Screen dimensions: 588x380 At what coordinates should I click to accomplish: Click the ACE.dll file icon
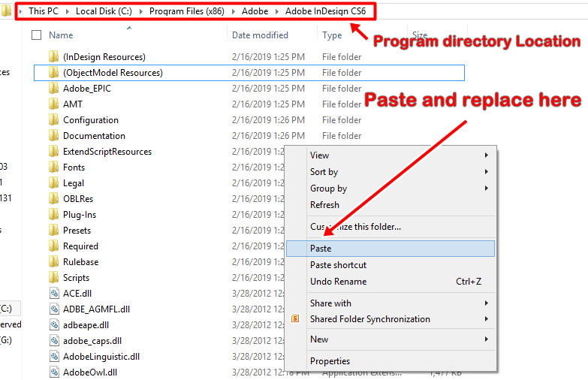pos(54,293)
